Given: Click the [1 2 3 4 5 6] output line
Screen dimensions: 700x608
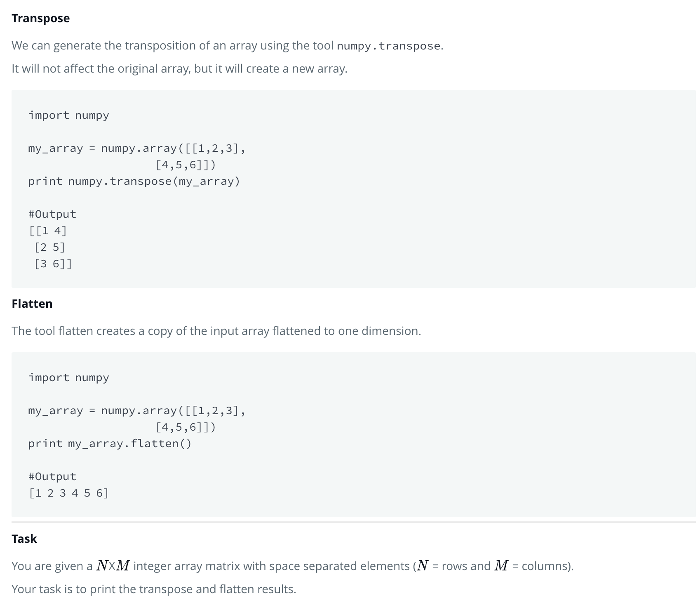Looking at the screenshot, I should pos(69,493).
